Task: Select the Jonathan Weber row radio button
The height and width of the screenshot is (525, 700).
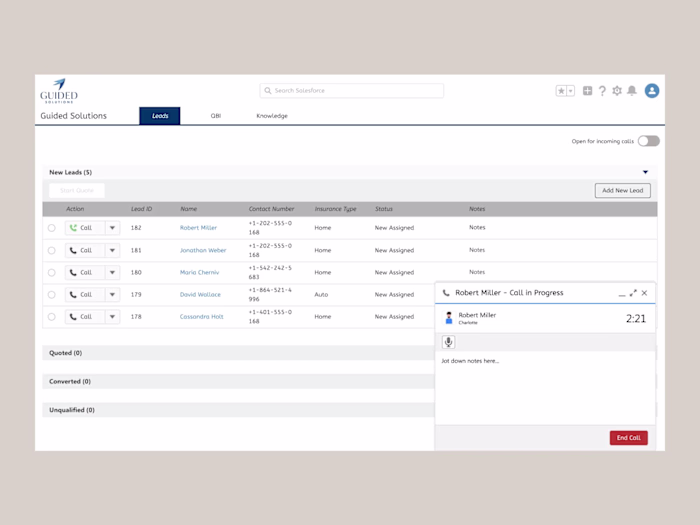Action: 52,250
